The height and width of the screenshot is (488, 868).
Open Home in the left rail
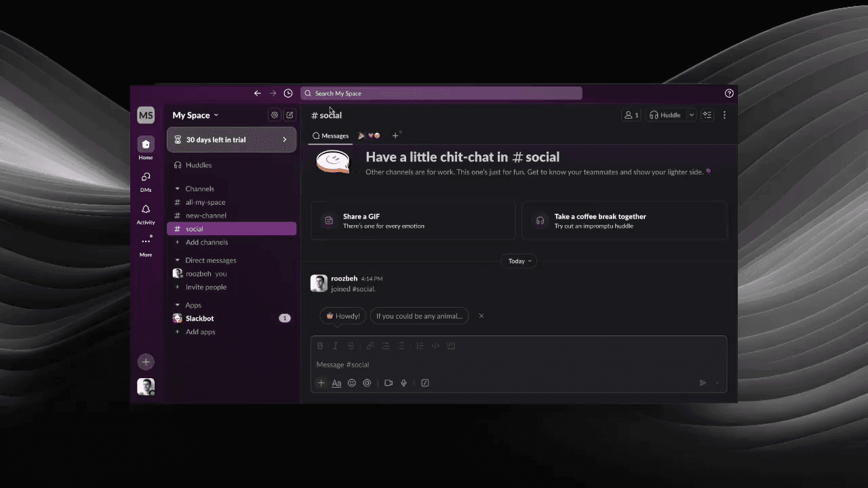pos(146,148)
